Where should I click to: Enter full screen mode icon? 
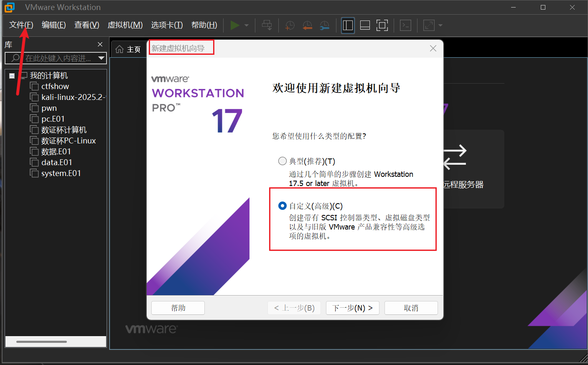coord(382,26)
